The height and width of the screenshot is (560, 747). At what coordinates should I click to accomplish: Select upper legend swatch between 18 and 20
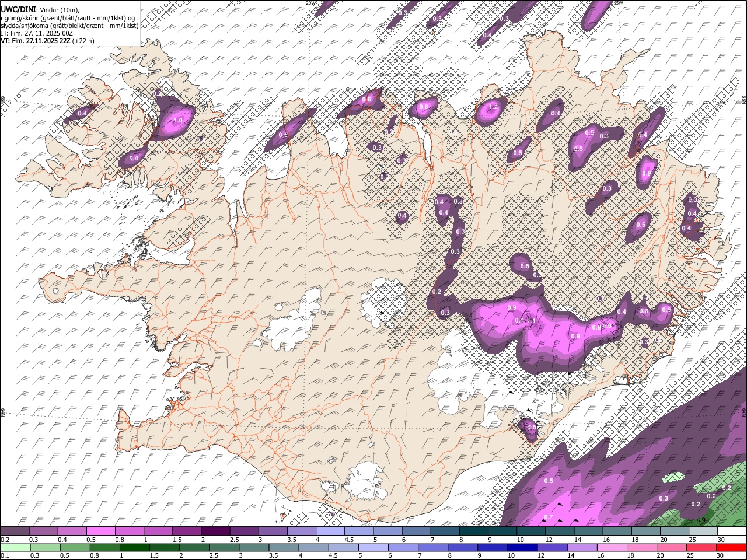[x=645, y=531]
